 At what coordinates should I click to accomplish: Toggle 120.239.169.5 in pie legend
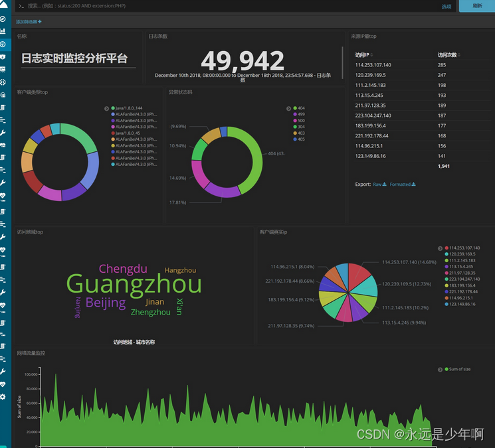tap(460, 254)
